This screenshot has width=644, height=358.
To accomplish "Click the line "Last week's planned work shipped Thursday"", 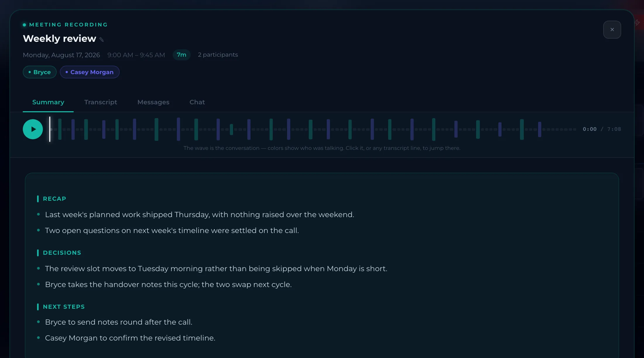I will click(200, 215).
